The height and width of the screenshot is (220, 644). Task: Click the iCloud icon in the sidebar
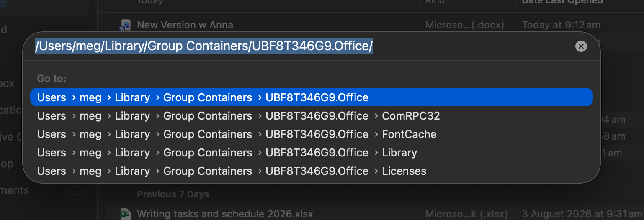click(x=76, y=191)
